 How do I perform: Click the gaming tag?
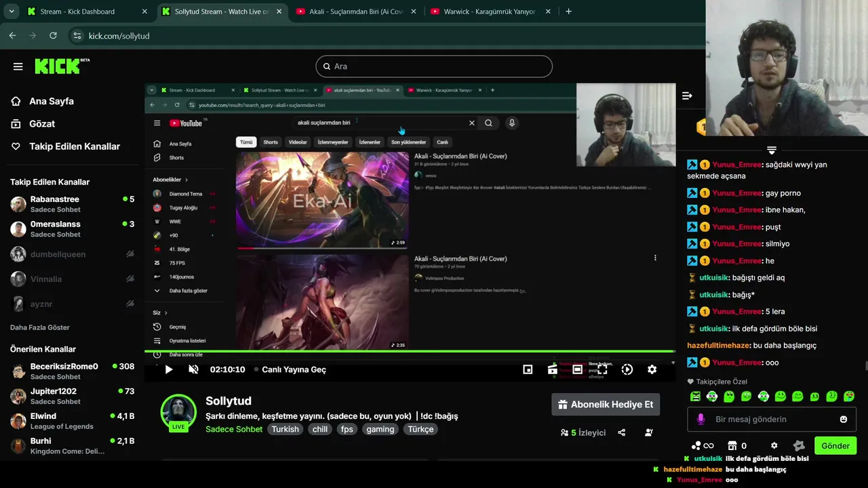(x=380, y=429)
